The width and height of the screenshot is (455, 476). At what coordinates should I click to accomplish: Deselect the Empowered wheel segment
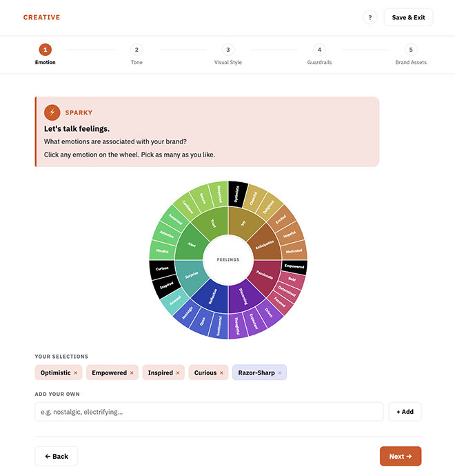point(294,266)
